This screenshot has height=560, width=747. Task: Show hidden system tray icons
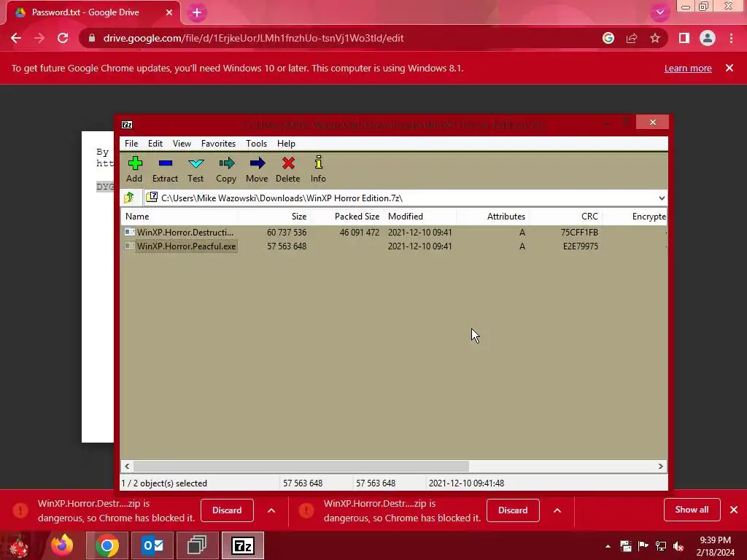pos(608,546)
